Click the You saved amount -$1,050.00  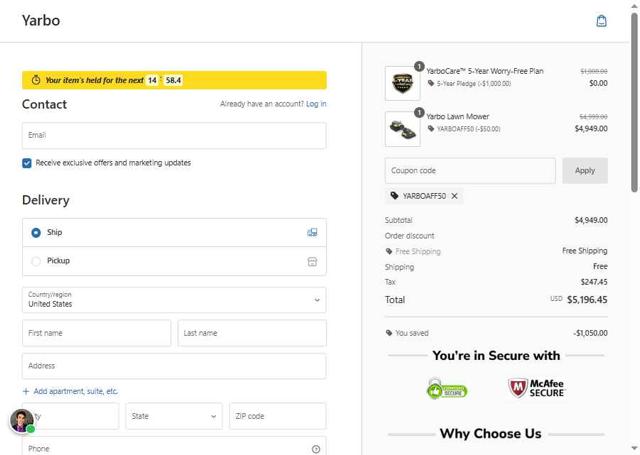click(x=590, y=333)
